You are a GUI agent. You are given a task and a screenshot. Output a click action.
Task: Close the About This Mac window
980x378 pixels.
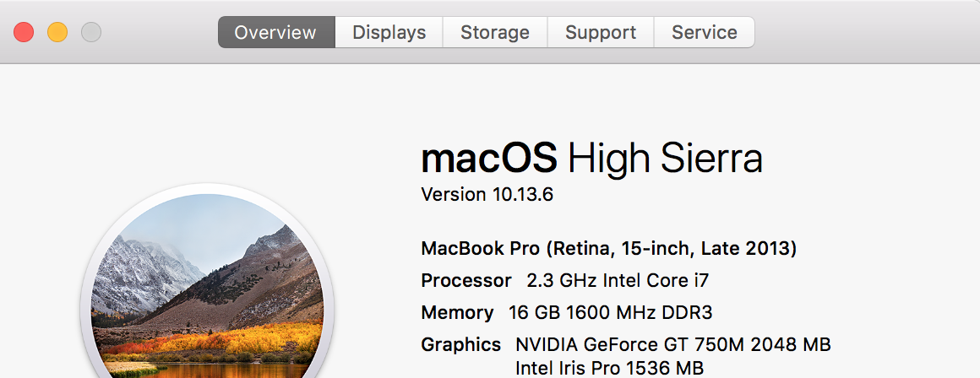[24, 33]
